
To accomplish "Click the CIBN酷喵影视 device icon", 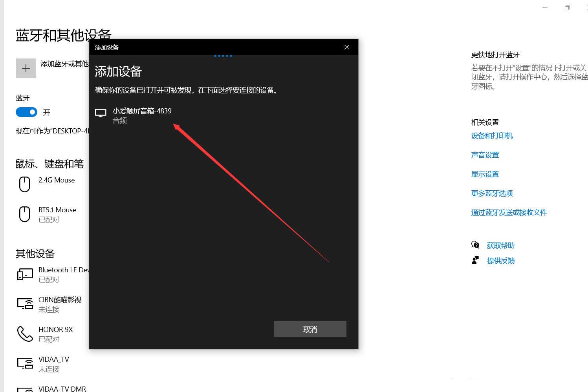I will 24,304.
